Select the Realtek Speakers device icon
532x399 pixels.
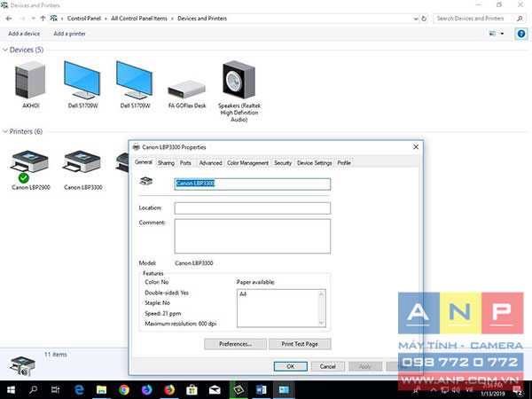coord(239,81)
